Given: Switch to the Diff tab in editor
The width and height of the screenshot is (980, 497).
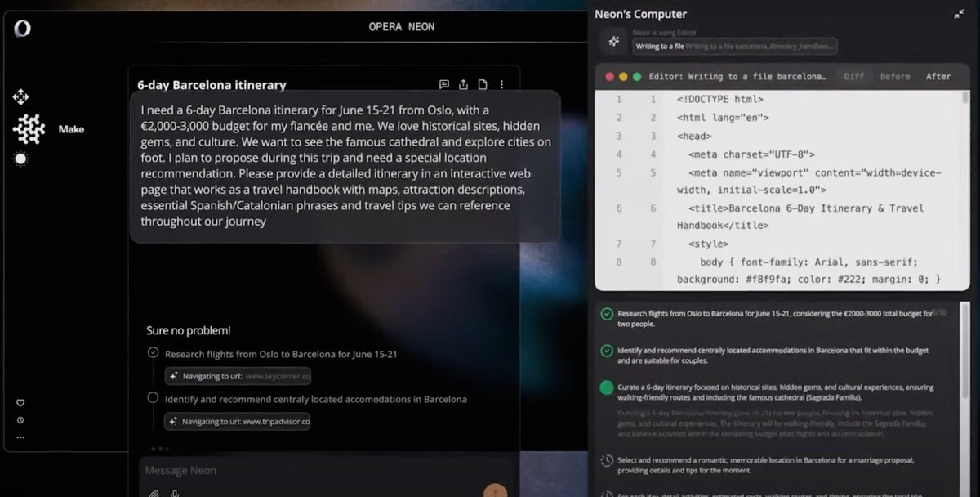Looking at the screenshot, I should point(853,76).
